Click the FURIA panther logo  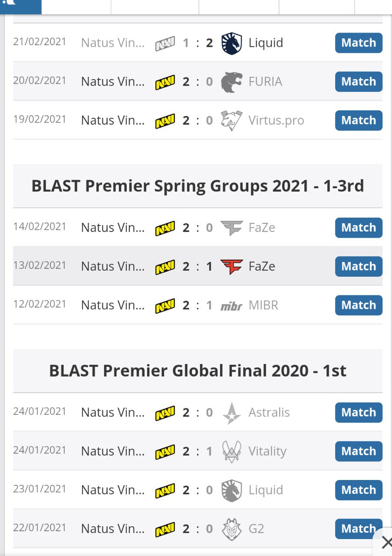(231, 82)
